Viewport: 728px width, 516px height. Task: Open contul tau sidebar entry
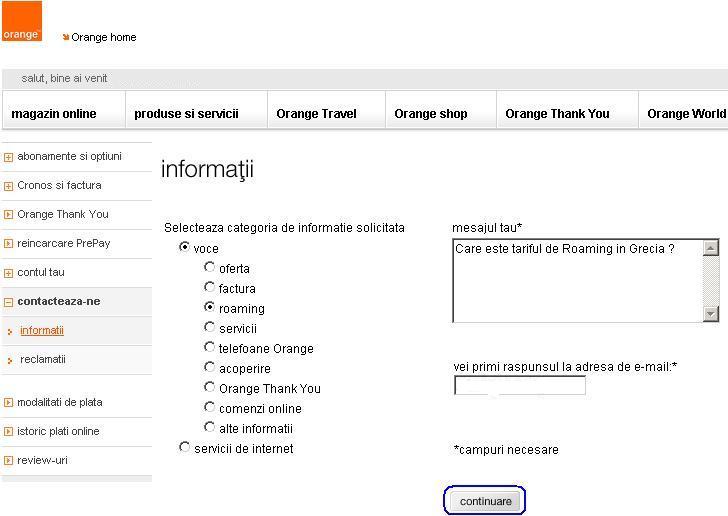coord(41,272)
